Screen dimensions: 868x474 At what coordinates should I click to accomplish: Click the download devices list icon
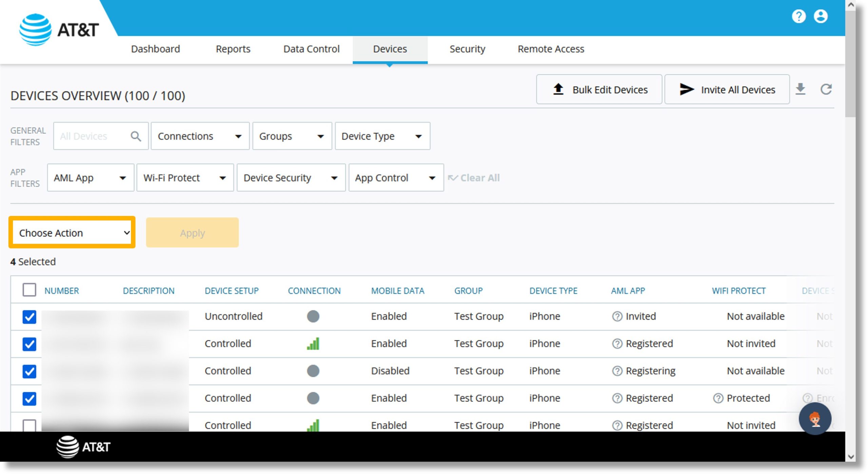pyautogui.click(x=800, y=89)
